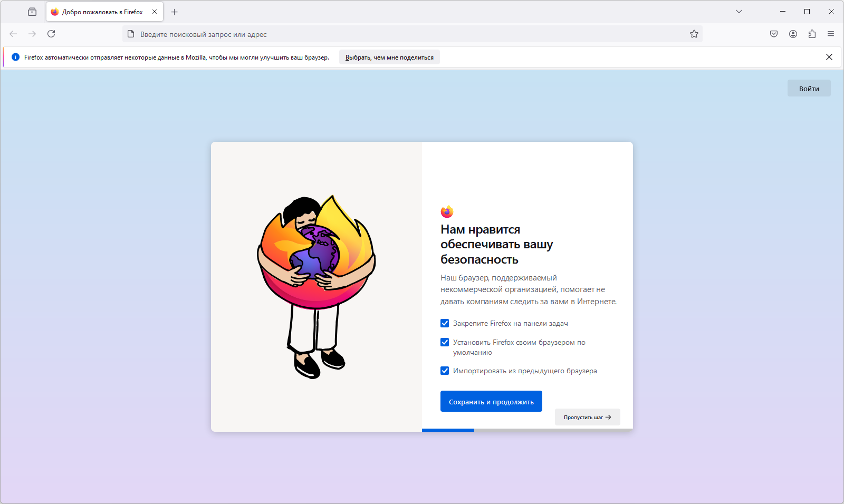
Task: Close the Firefox window
Action: [831, 12]
